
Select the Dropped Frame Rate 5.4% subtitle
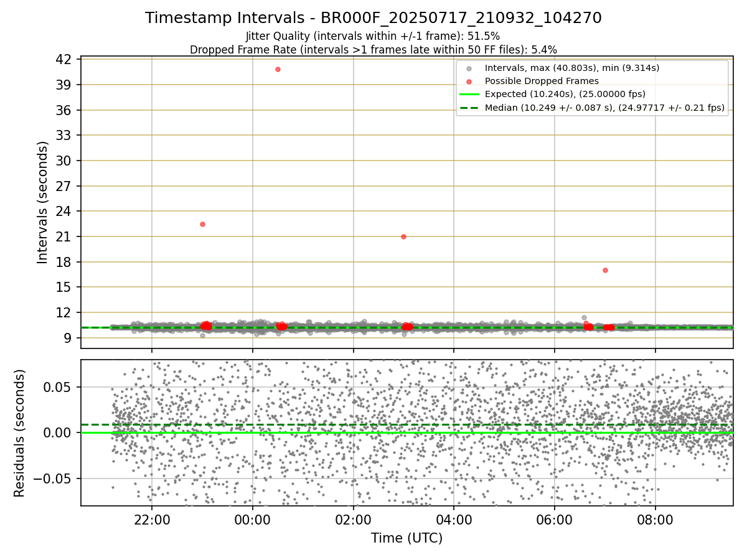(374, 49)
